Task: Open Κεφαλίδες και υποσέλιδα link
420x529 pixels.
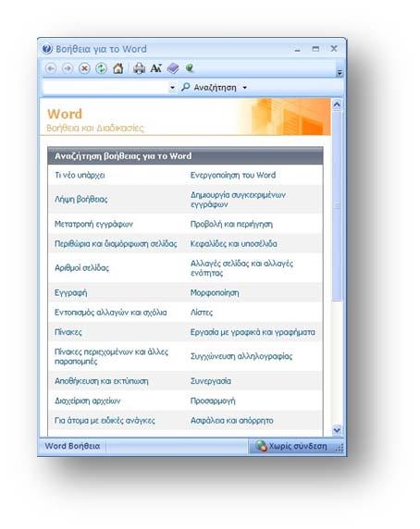Action: [234, 243]
